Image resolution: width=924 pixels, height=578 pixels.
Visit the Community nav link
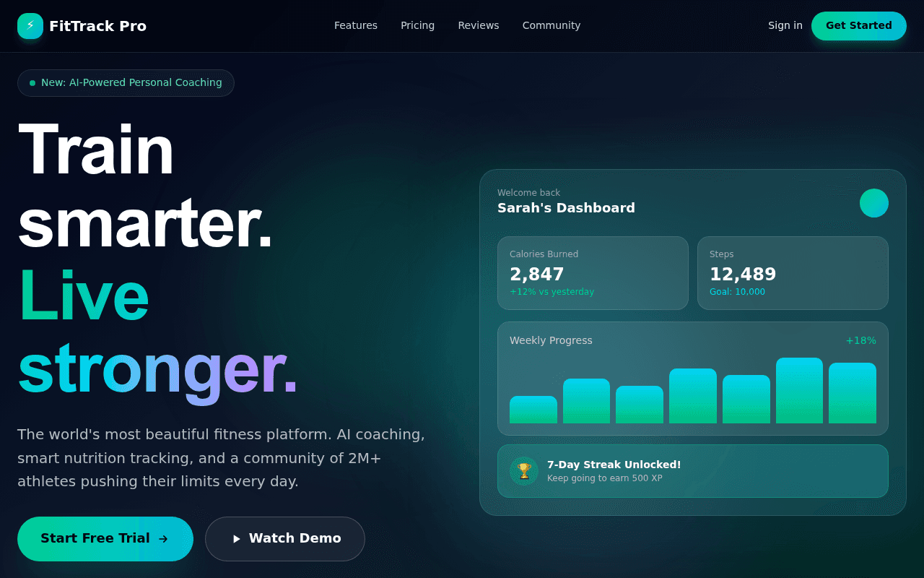pos(552,25)
